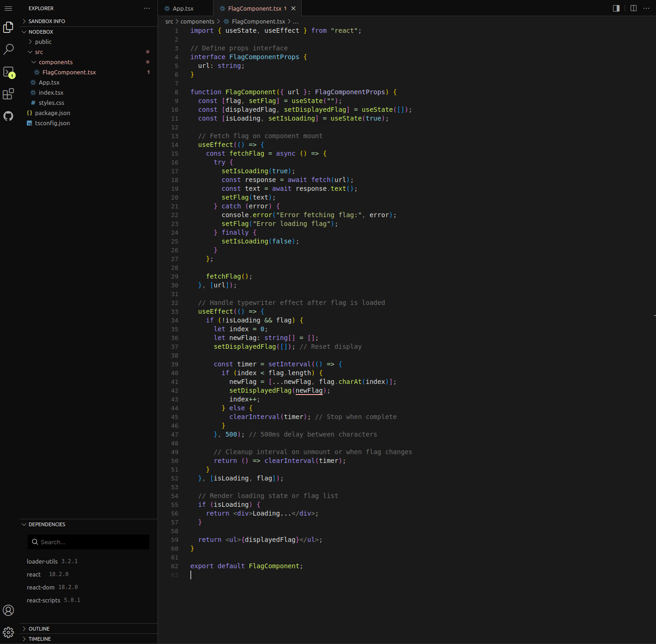The height and width of the screenshot is (644, 656).
Task: Expand the public folder
Action: 88,42
